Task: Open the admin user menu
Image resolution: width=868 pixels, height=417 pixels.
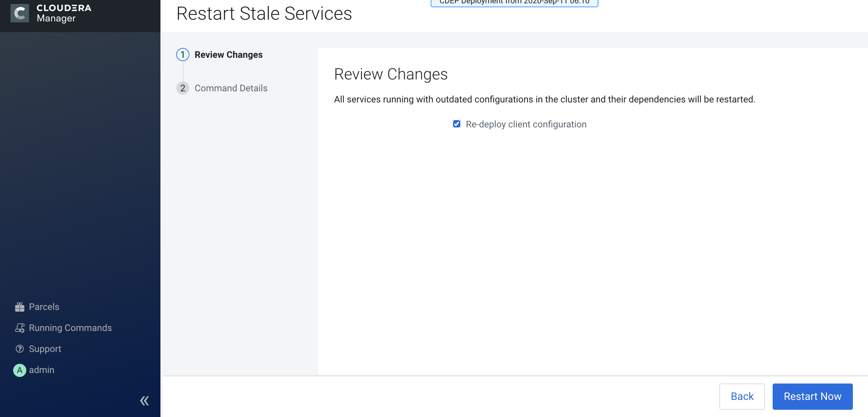Action: (41, 370)
